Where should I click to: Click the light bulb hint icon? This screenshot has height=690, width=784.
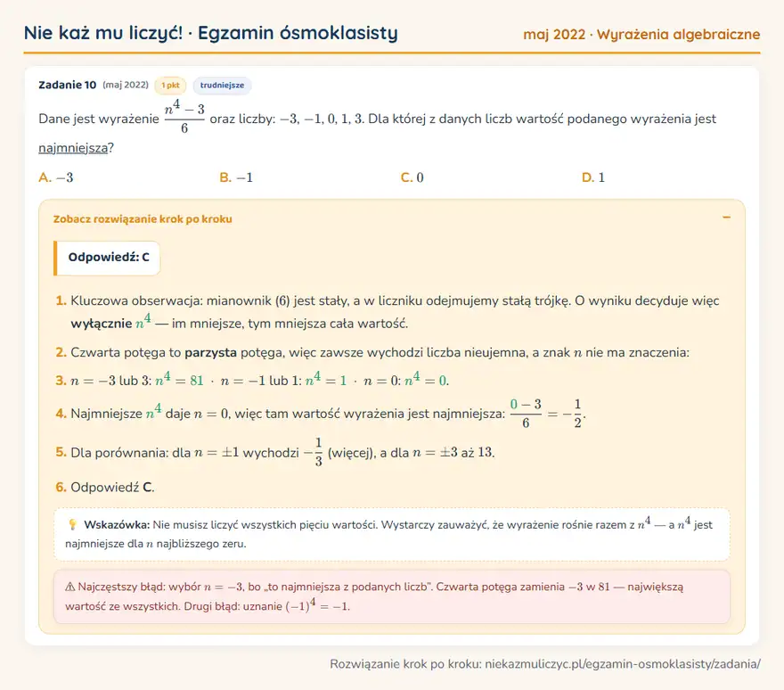[x=72, y=524]
